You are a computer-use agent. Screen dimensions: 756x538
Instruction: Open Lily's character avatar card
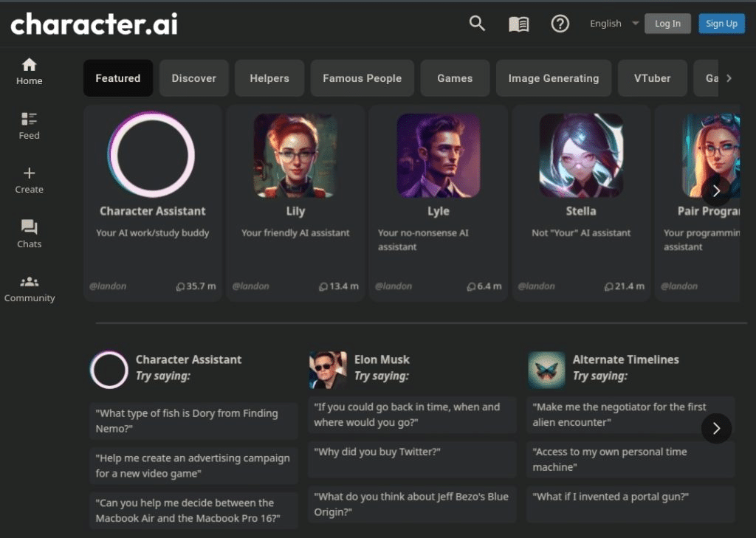point(295,156)
